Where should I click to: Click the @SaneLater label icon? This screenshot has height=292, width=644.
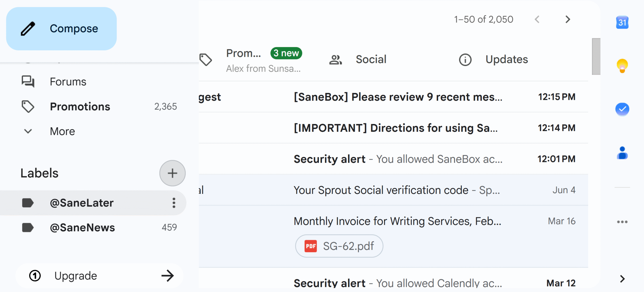point(28,203)
